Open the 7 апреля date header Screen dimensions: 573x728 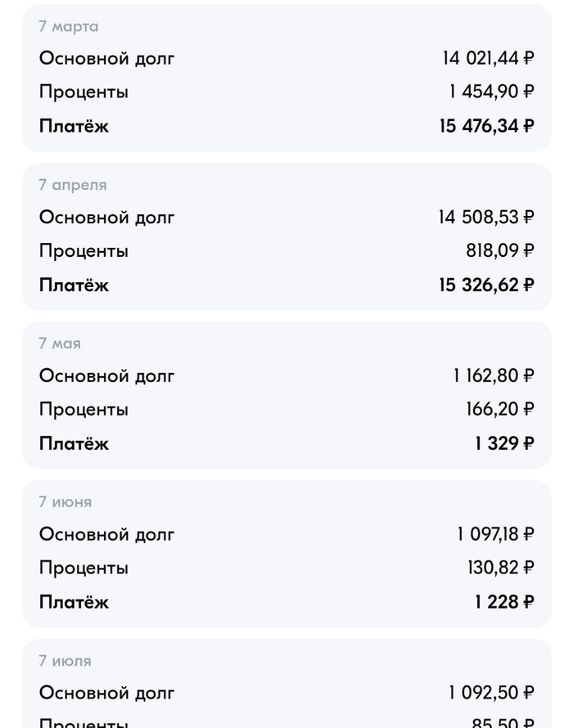[x=72, y=185]
